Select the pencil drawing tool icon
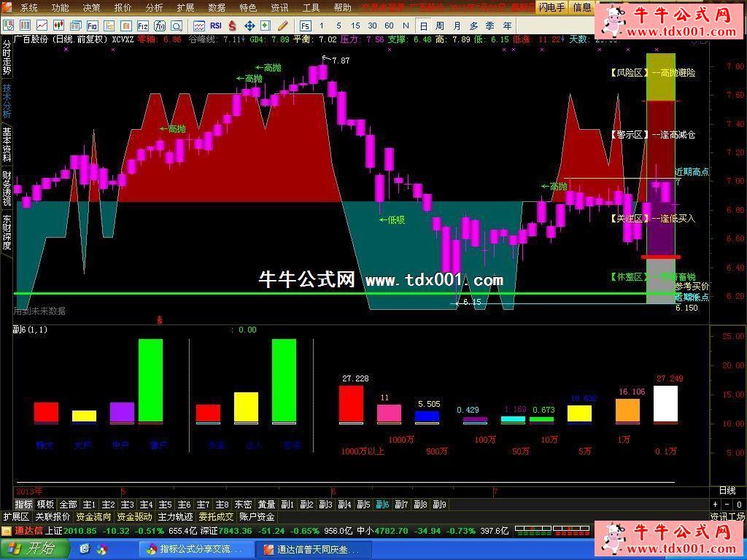The image size is (747, 560). (283, 26)
